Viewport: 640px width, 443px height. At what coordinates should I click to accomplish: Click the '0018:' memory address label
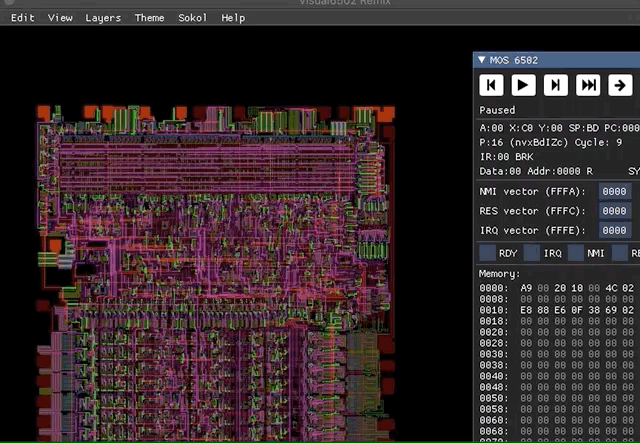494,321
